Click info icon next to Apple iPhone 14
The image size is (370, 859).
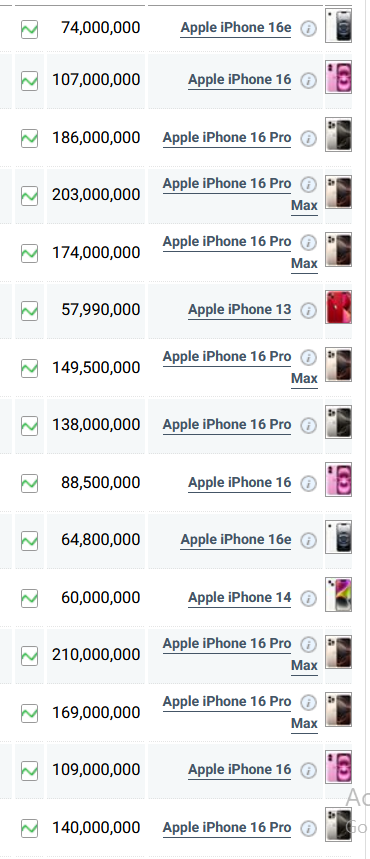(x=309, y=598)
